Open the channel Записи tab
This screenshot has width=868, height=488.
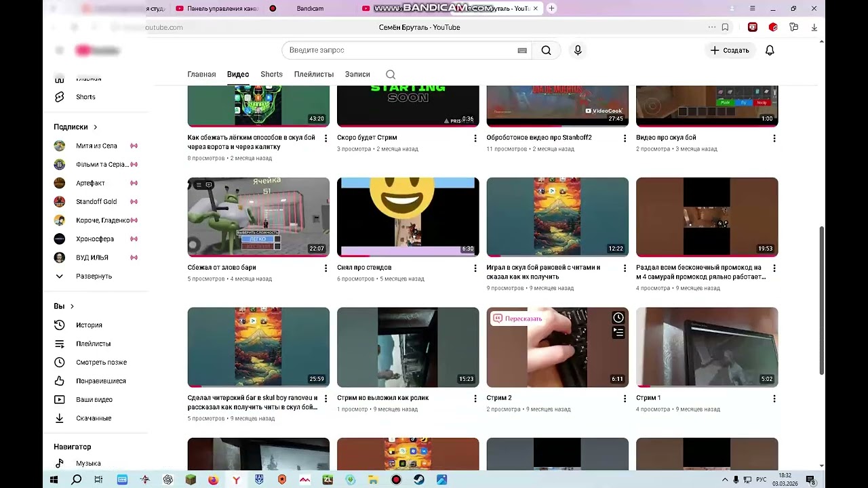[357, 75]
